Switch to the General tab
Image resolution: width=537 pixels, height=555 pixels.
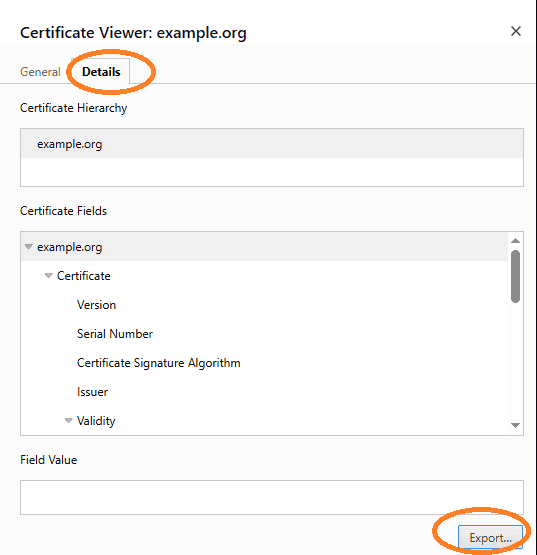tap(40, 72)
